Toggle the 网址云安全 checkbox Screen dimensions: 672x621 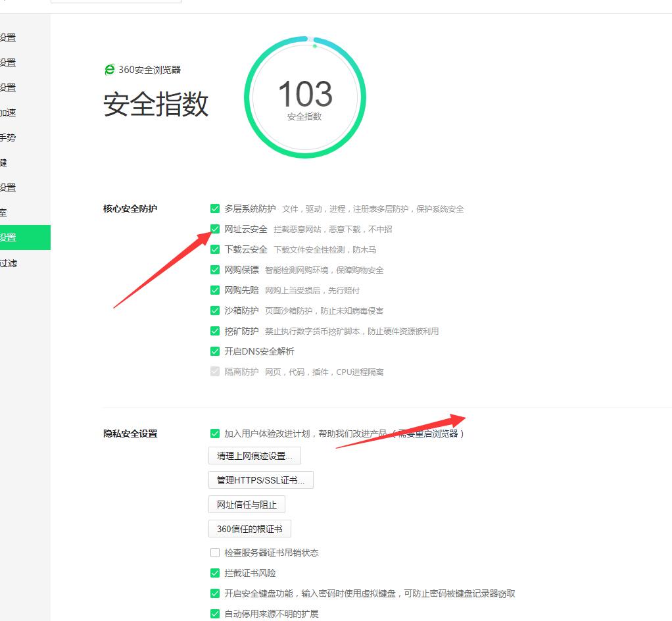[x=215, y=228]
